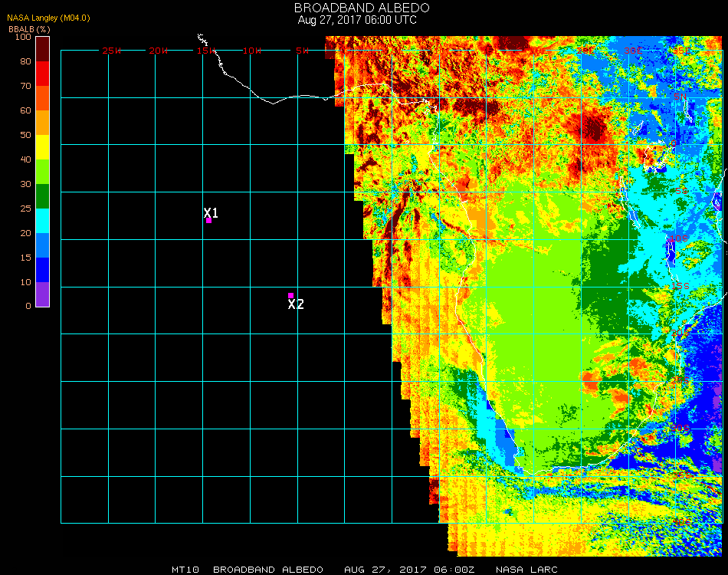Screen dimensions: 728x575
Task: Choose the light green 30-40% legend swatch
Action: click(x=43, y=172)
